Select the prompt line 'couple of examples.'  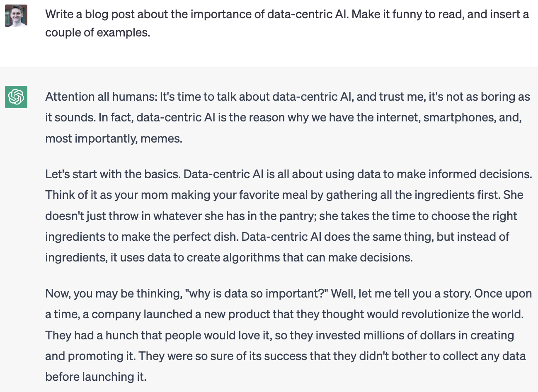tap(97, 32)
